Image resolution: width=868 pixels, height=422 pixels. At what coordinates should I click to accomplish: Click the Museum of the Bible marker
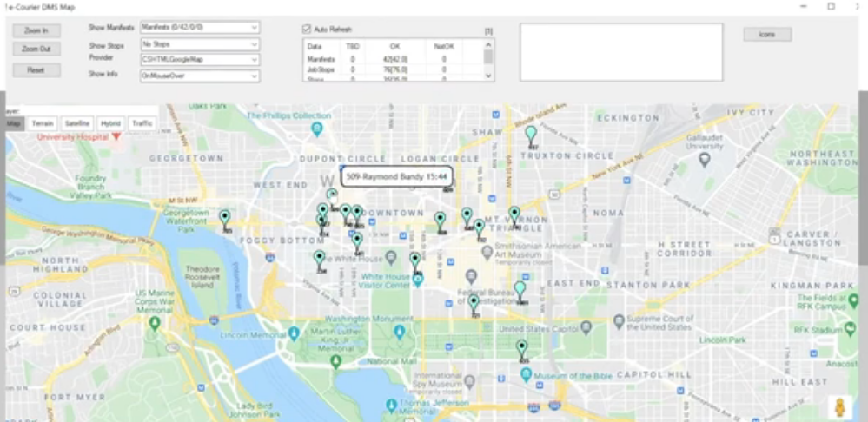coord(526,375)
